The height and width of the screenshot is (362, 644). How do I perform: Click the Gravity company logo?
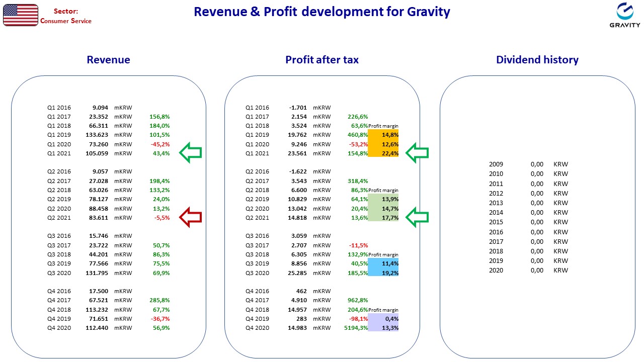pyautogui.click(x=624, y=16)
